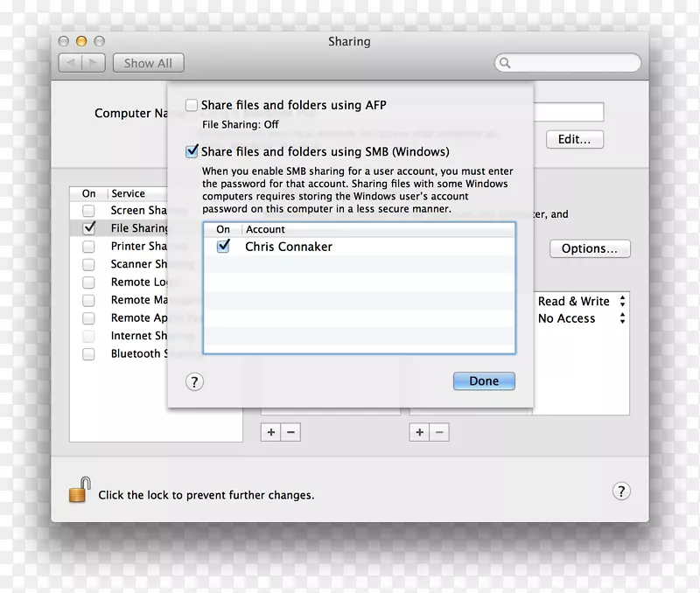Toggle the Chris Connaker account checkbox
Screen dimensions: 700x593
point(223,247)
